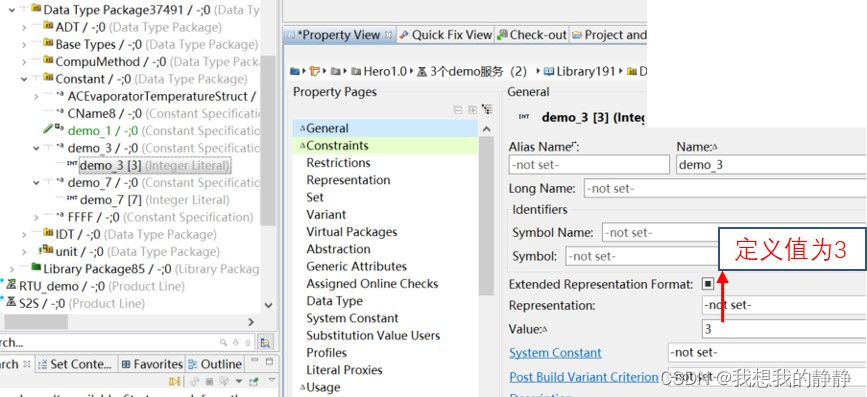Image resolution: width=867 pixels, height=397 pixels.
Task: Open the System Constant link
Action: coord(555,353)
